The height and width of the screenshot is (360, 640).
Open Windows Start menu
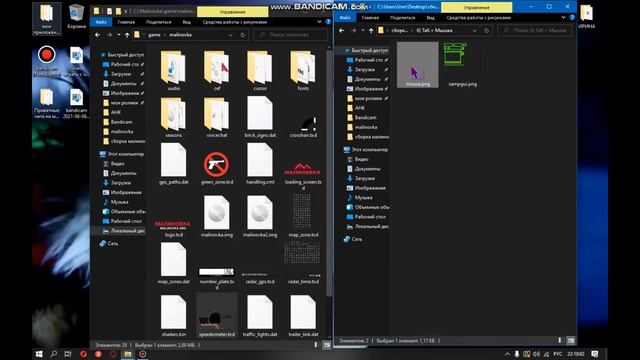pos(39,354)
